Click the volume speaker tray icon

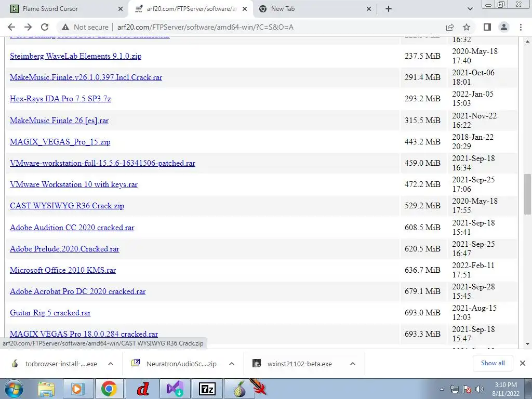coord(480,390)
